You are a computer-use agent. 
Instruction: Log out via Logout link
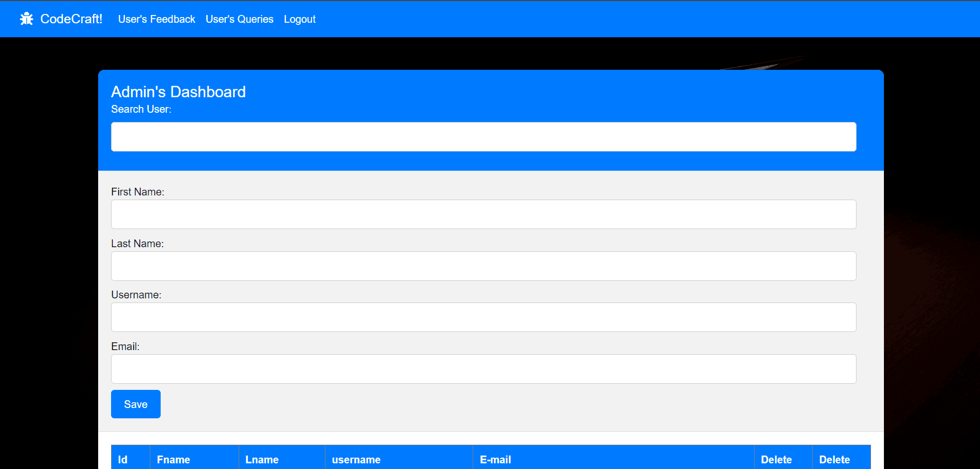tap(300, 19)
